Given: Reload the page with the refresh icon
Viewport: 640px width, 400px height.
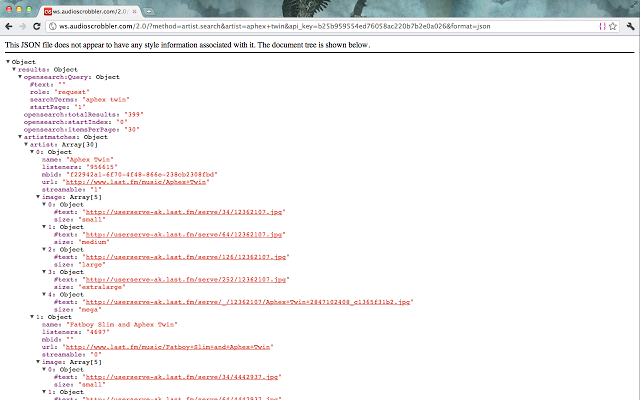Looking at the screenshot, I should point(37,27).
